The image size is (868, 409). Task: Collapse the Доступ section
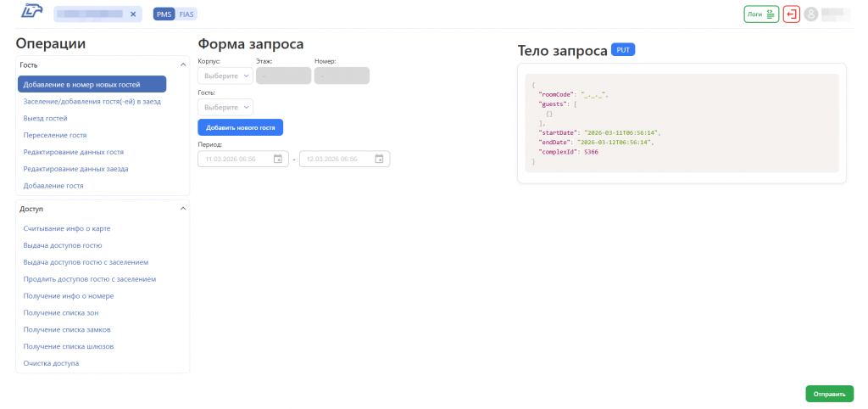click(183, 209)
